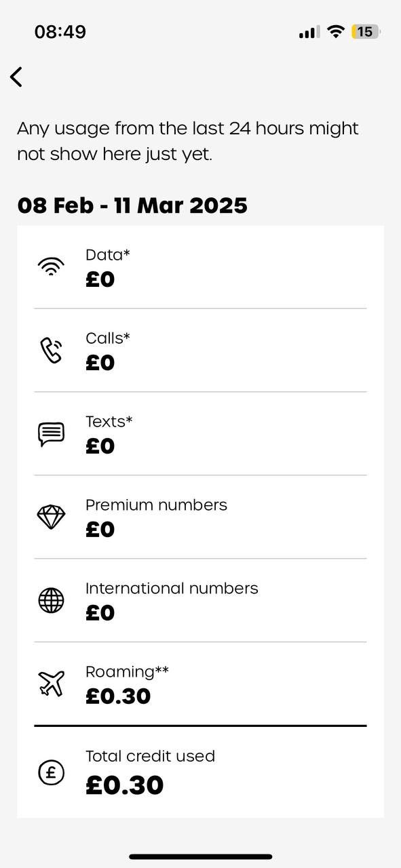Image resolution: width=401 pixels, height=868 pixels.
Task: Tap the Wi-Fi status bar icon
Action: click(335, 31)
